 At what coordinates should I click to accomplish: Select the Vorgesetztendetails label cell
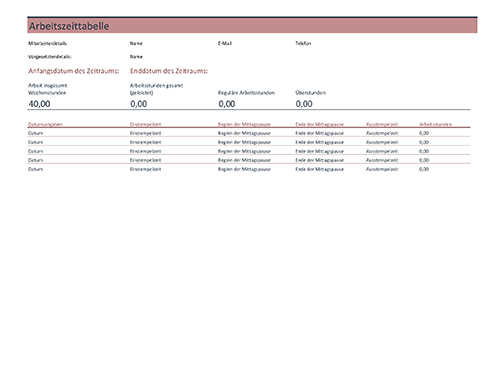point(50,57)
